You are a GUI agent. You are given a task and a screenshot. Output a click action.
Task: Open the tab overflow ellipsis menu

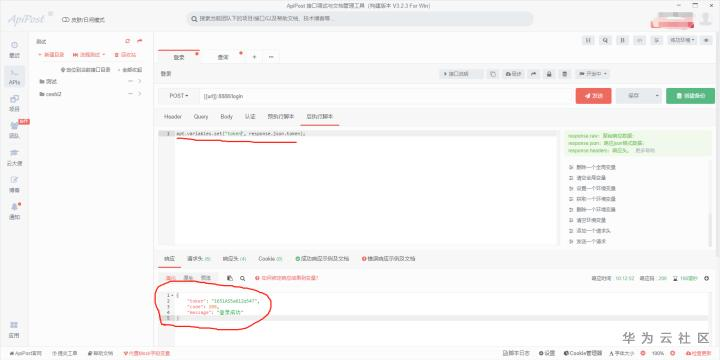(x=271, y=57)
